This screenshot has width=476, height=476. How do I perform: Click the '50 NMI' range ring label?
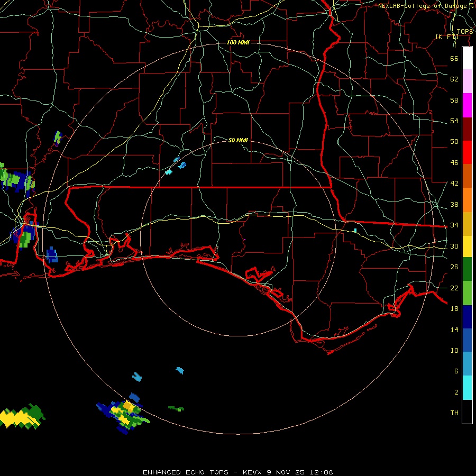[238, 140]
